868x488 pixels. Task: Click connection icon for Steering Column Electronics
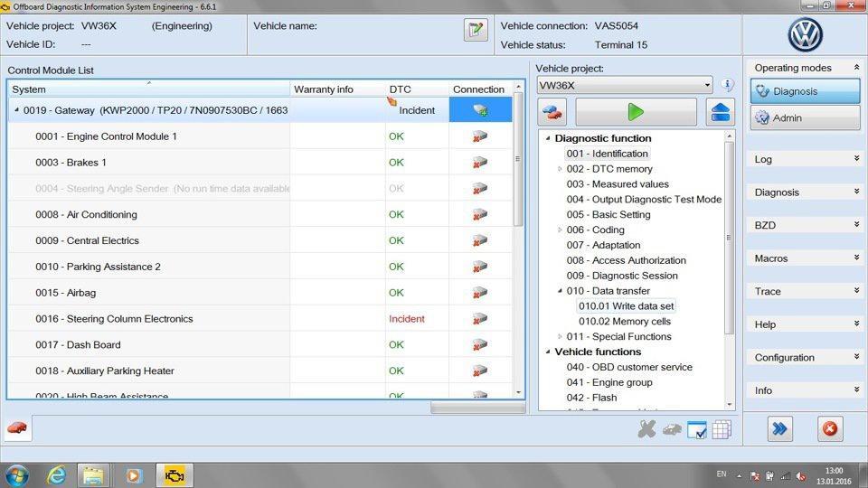pyautogui.click(x=479, y=319)
